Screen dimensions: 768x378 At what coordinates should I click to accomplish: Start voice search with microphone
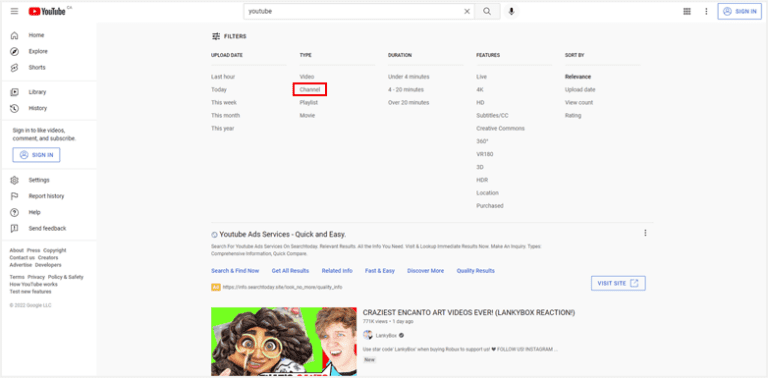[x=511, y=11]
